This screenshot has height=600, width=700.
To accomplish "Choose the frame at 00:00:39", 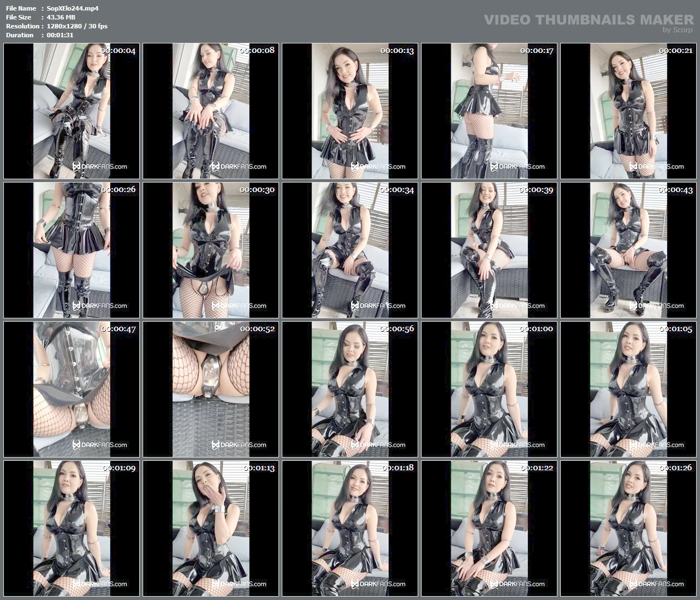I will pos(489,250).
